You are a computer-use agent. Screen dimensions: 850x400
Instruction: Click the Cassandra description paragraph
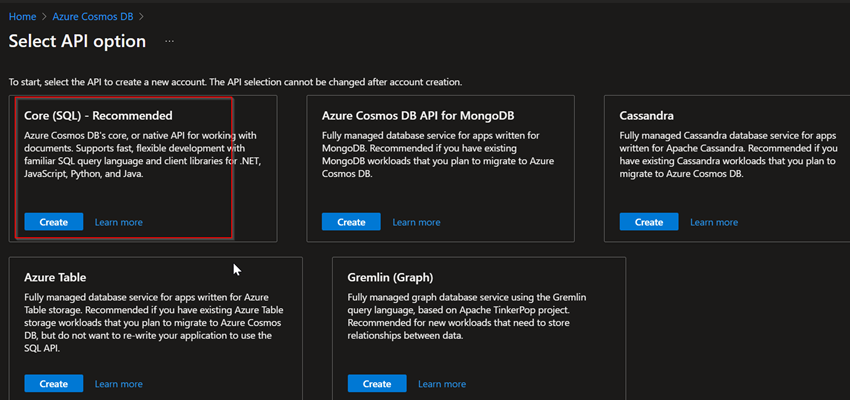coord(729,154)
